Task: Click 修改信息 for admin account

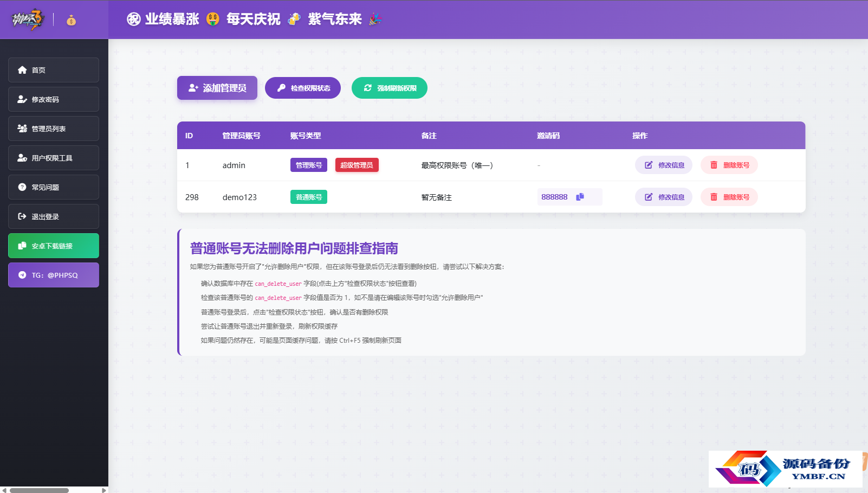Action: pyautogui.click(x=664, y=165)
